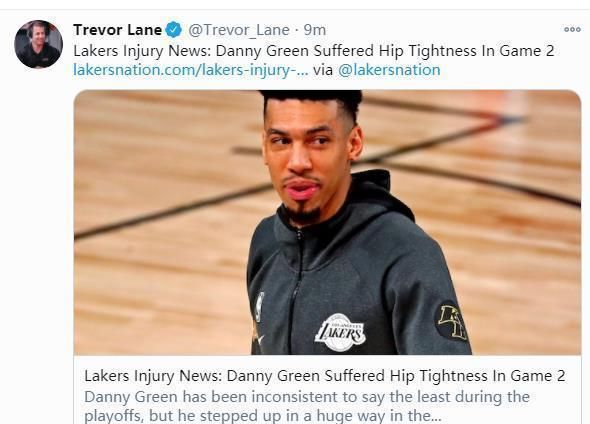Screen dimensions: 590x424
Task: Click the NBA logo on the hoodie
Action: pyautogui.click(x=259, y=306)
